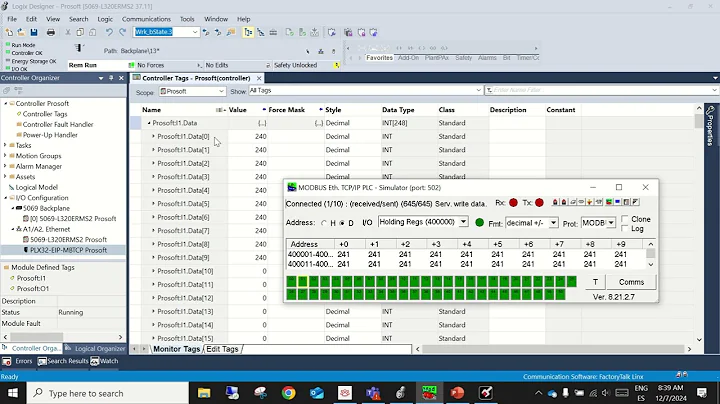This screenshot has height=404, width=720.
Task: Open the Logic menu
Action: click(105, 19)
